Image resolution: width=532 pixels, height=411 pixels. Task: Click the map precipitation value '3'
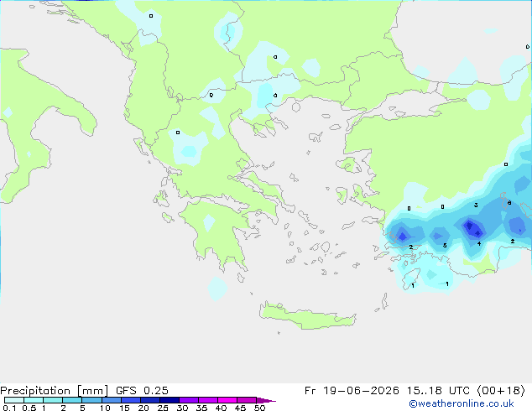point(476,205)
